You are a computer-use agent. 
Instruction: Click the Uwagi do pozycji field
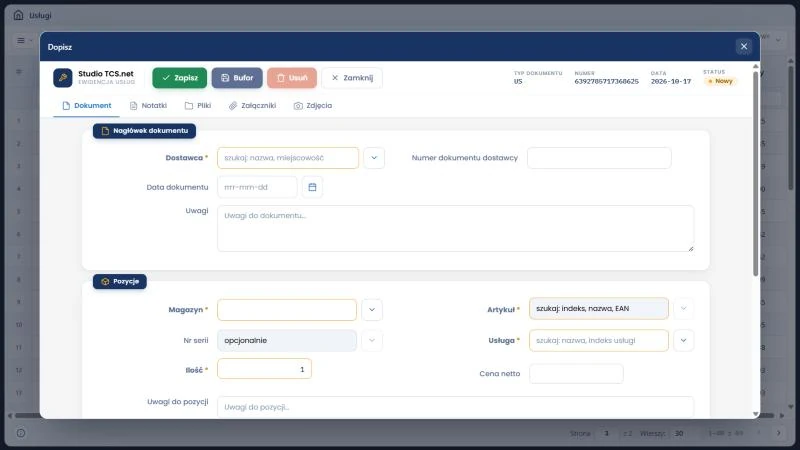tap(456, 407)
